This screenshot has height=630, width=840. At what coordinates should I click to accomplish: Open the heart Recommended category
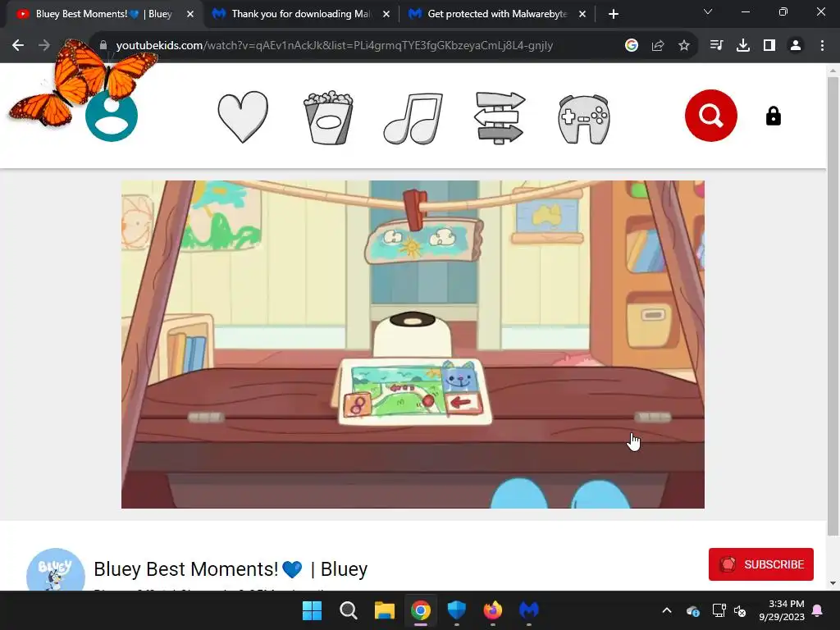pos(243,116)
